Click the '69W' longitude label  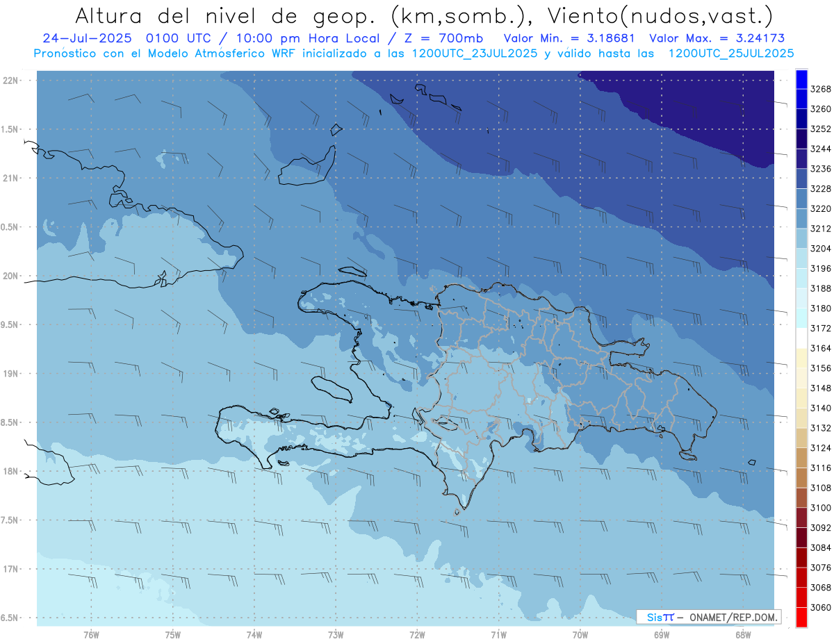(x=662, y=634)
